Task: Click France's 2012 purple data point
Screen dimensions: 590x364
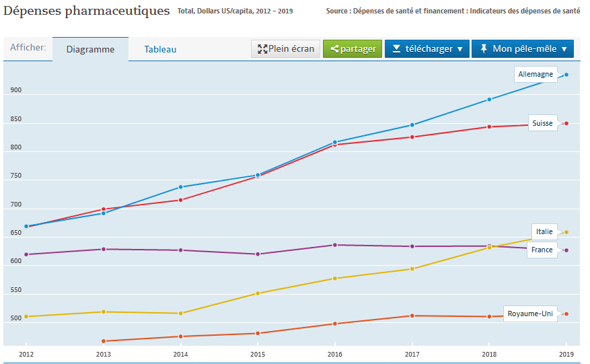Action: (x=26, y=254)
